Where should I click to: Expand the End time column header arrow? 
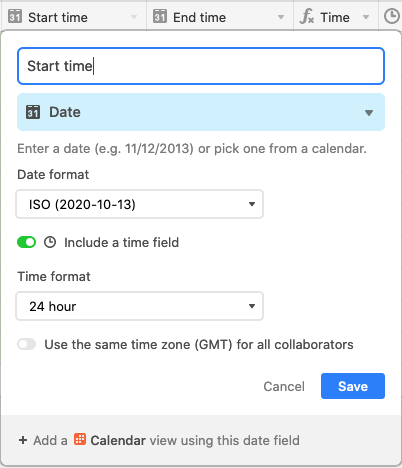(281, 17)
